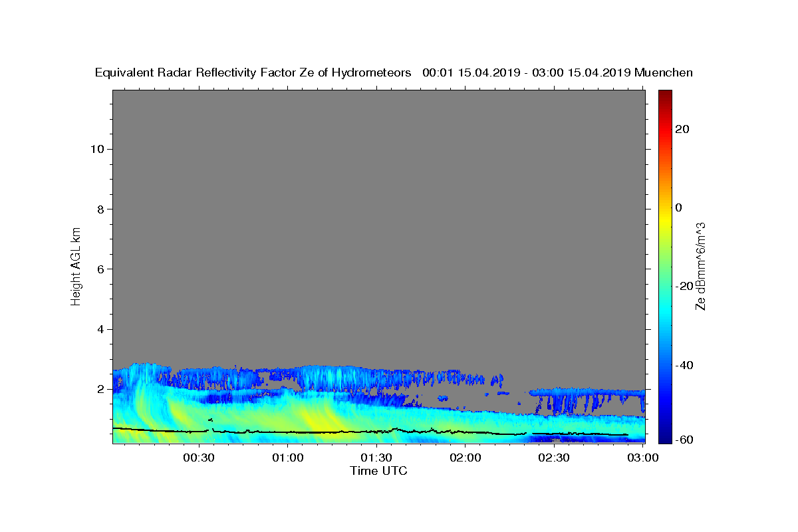Click the 'Muenchen' station label
This screenshot has height=532, width=798.
click(x=664, y=73)
